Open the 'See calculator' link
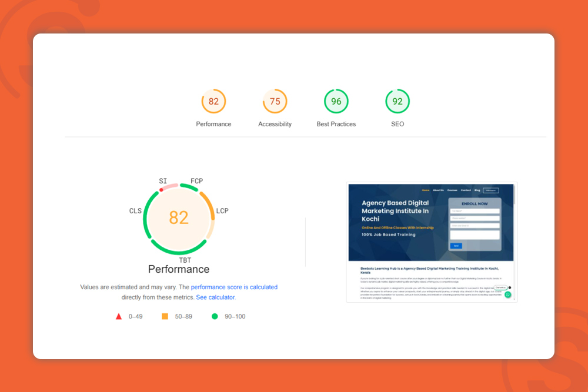 (x=215, y=297)
